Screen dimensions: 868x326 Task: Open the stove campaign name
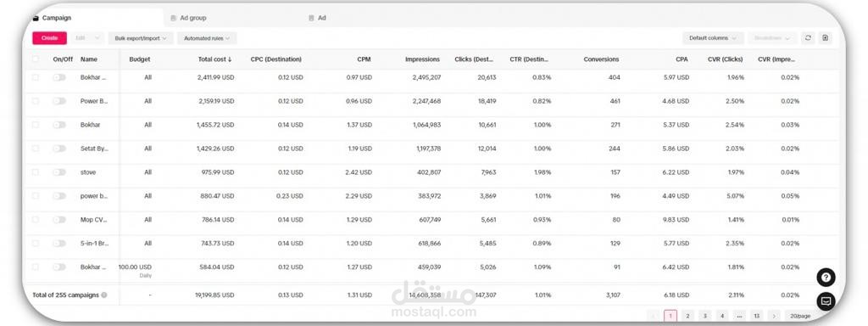click(x=88, y=172)
